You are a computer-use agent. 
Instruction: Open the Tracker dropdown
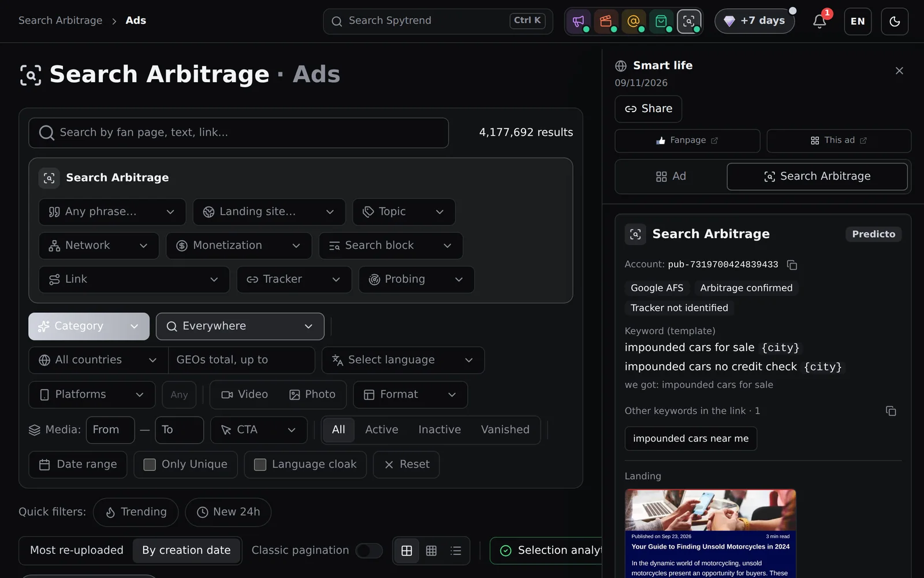[x=294, y=280]
